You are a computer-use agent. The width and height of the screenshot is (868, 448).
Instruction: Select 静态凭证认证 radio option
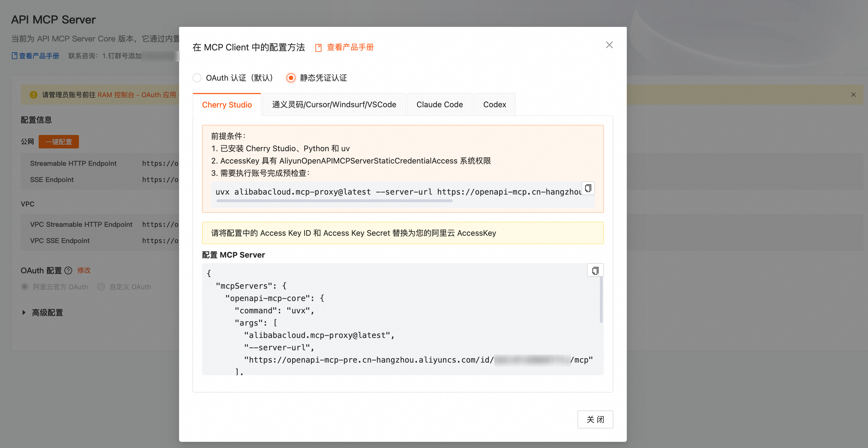click(291, 78)
